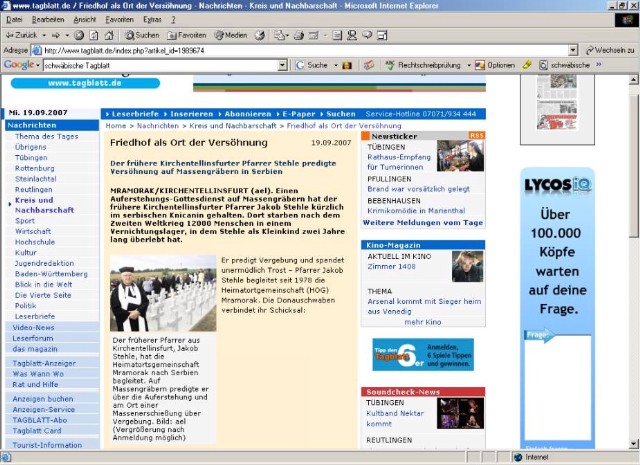Open the Google search box dropdown arrow
640x465 pixels.
pyautogui.click(x=283, y=65)
